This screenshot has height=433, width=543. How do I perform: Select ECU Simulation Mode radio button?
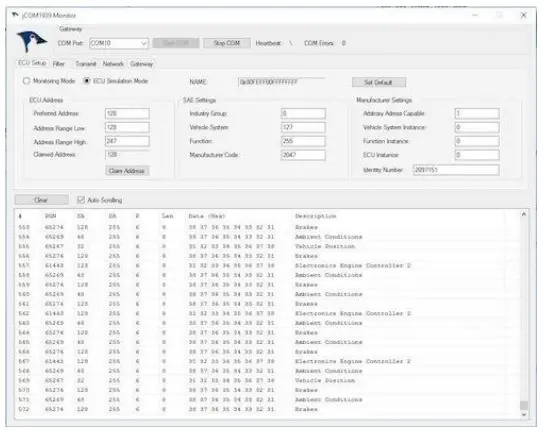click(x=87, y=81)
